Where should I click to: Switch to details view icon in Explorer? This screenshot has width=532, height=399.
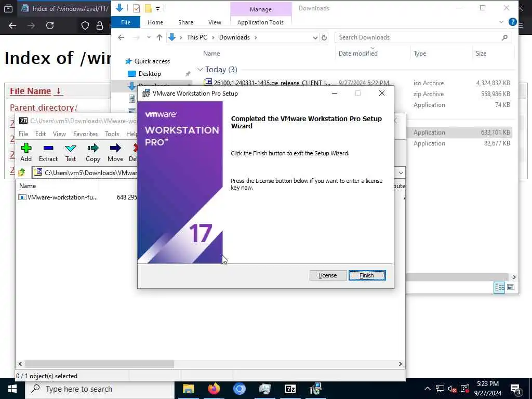coord(499,288)
